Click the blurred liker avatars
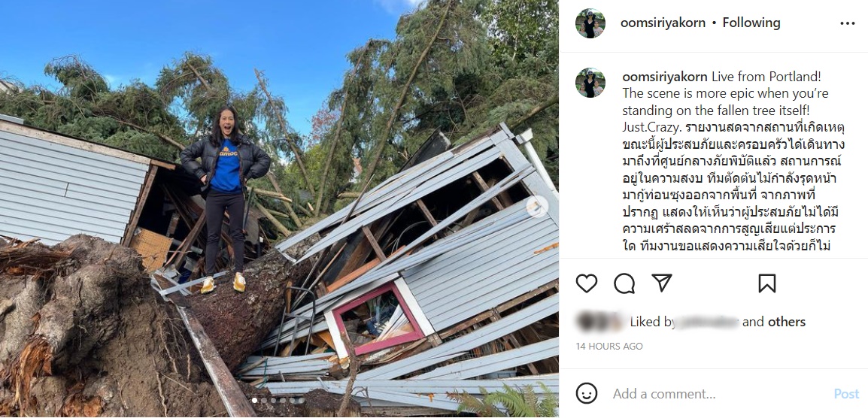The image size is (868, 418). coord(600,322)
